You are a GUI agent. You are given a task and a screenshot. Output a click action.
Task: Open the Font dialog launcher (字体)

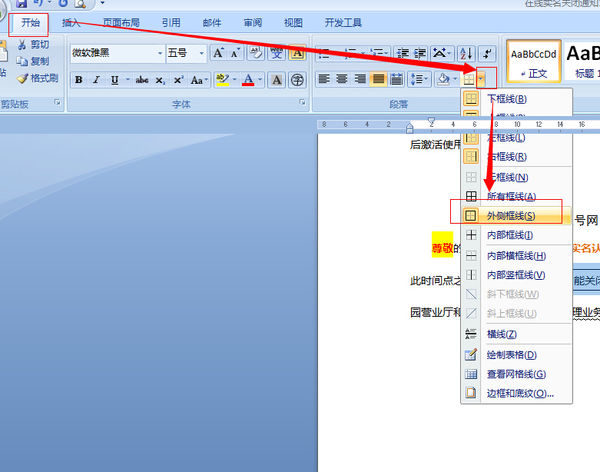pyautogui.click(x=302, y=102)
